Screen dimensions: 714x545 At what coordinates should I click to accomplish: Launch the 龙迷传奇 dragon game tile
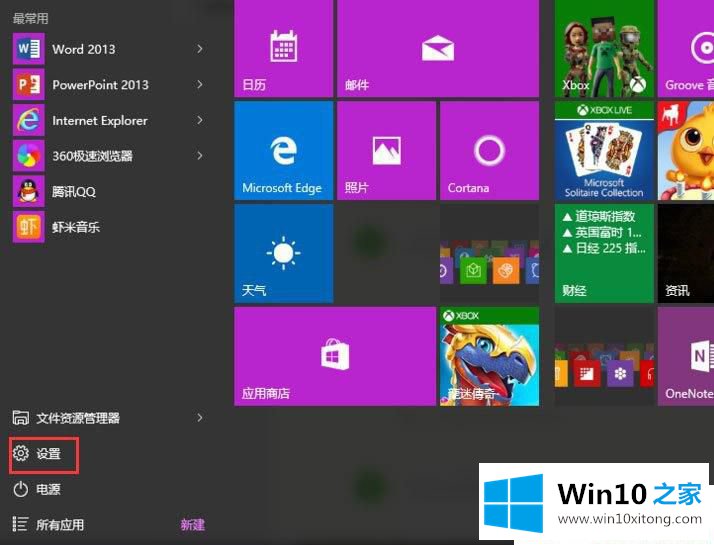[490, 357]
